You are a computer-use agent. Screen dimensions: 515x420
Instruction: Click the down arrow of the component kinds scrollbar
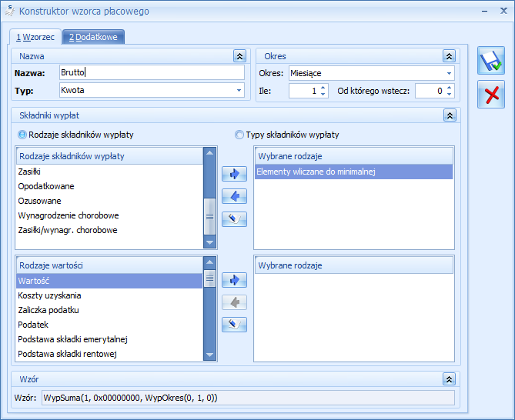tap(209, 242)
